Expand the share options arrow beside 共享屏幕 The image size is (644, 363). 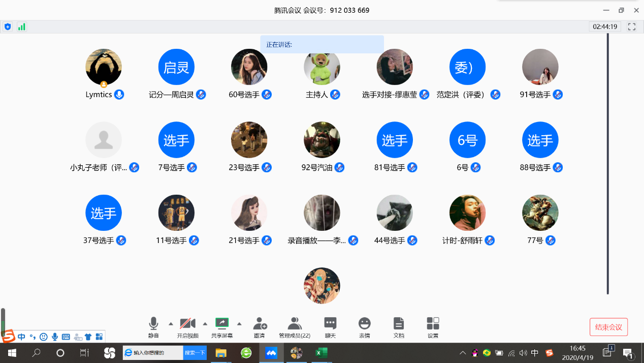coord(239,324)
